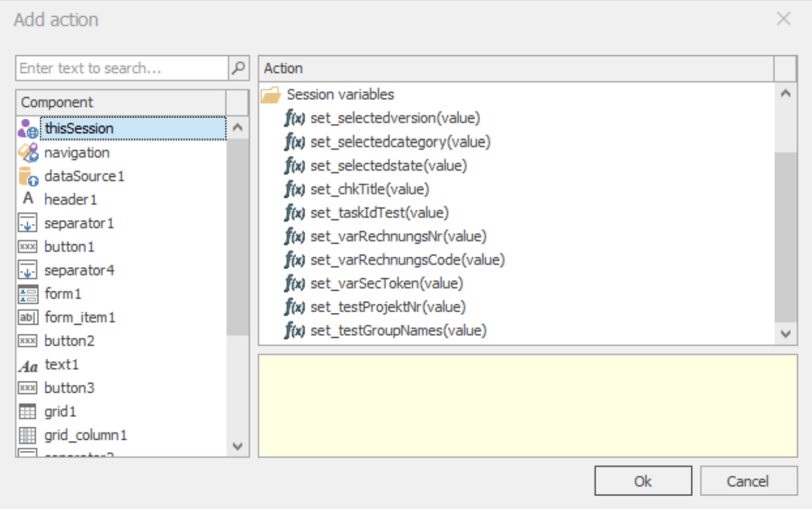
Task: Click the magnifier search icon
Action: click(238, 68)
